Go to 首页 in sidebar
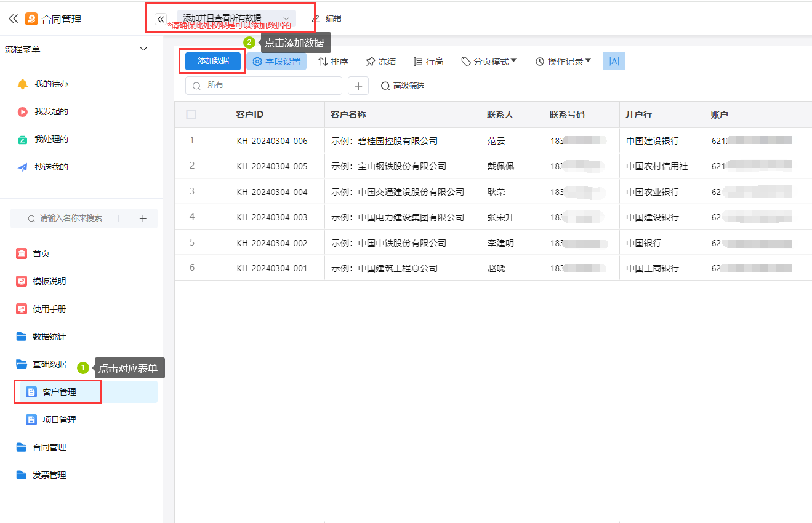 (x=41, y=254)
